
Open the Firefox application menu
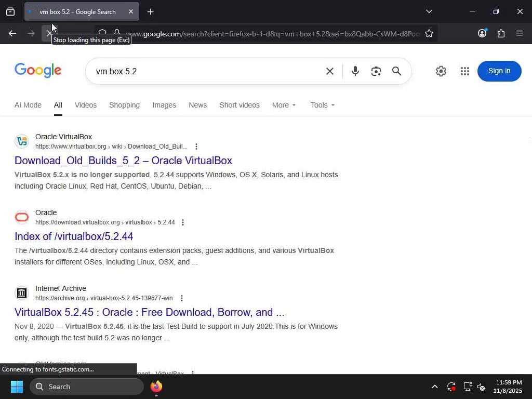[x=519, y=33]
